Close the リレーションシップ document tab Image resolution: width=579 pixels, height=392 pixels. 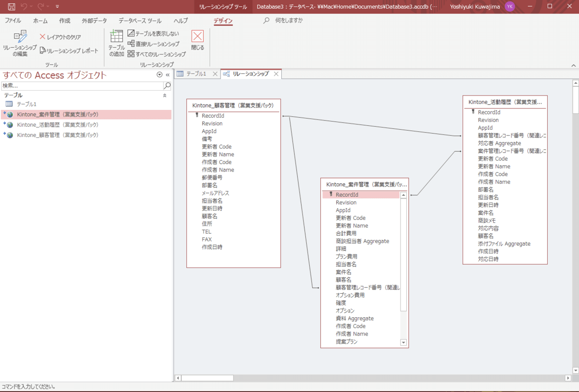click(x=276, y=74)
